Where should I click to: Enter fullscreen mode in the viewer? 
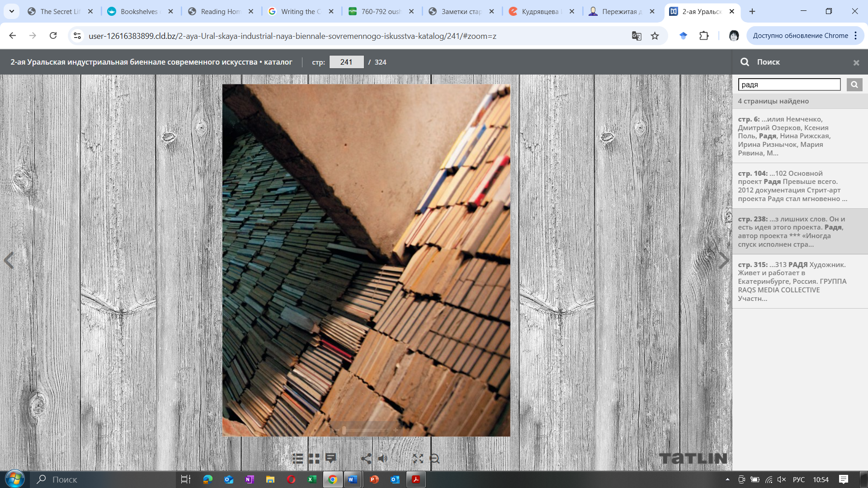tap(418, 459)
